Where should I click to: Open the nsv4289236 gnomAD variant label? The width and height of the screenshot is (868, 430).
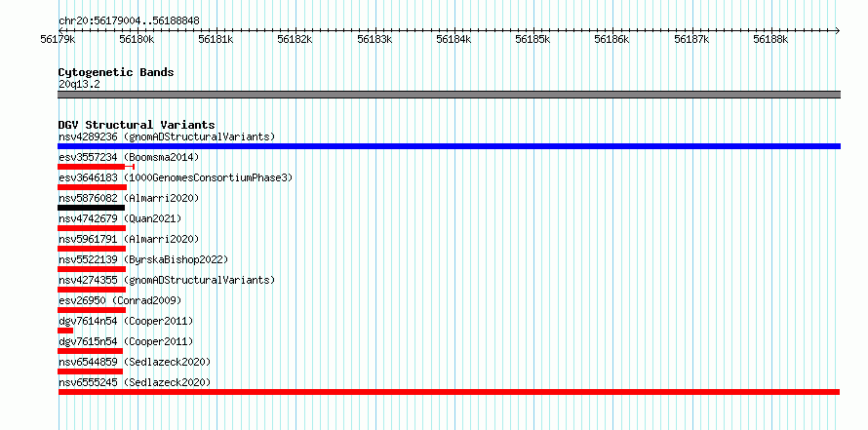167,137
